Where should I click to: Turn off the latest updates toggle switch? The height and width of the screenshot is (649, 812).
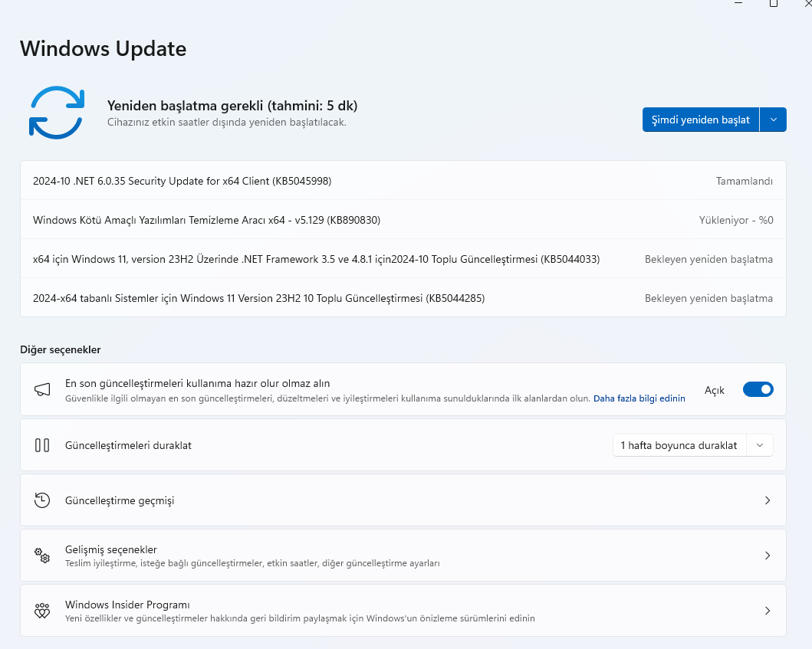758,390
